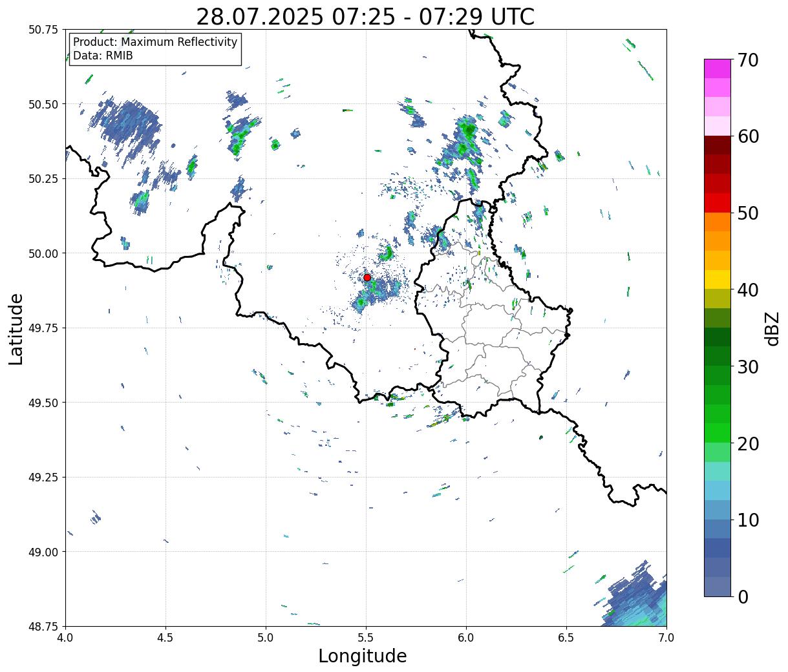
Task: Click the colorbar tick label 70
Action: 748,60
